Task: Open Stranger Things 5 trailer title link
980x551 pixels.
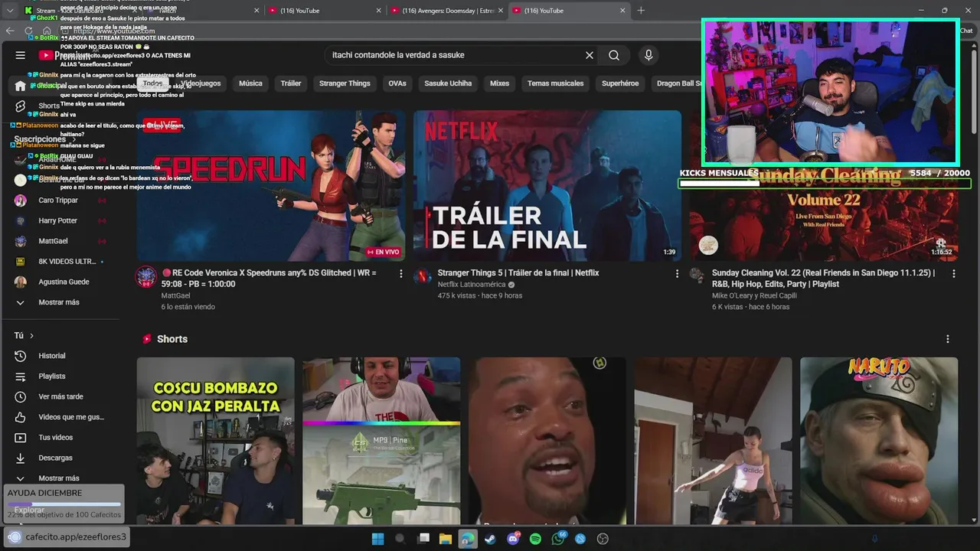Action: 518,273
